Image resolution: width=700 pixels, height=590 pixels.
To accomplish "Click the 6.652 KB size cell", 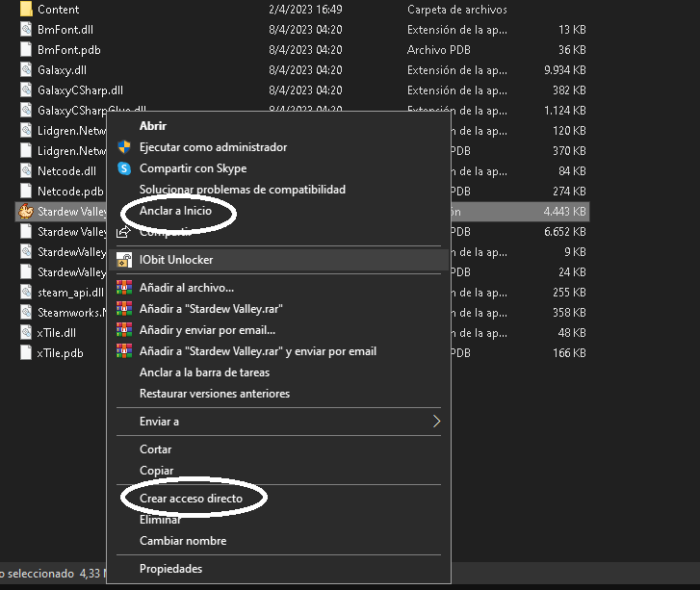I will click(565, 232).
